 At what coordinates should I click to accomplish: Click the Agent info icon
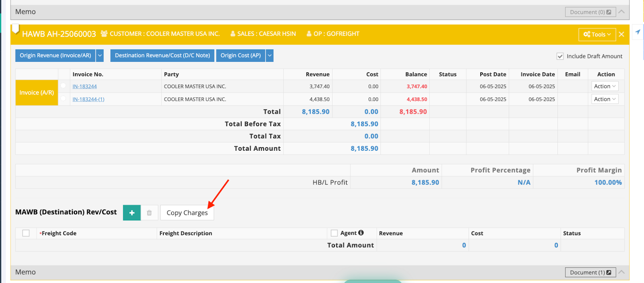tap(361, 233)
